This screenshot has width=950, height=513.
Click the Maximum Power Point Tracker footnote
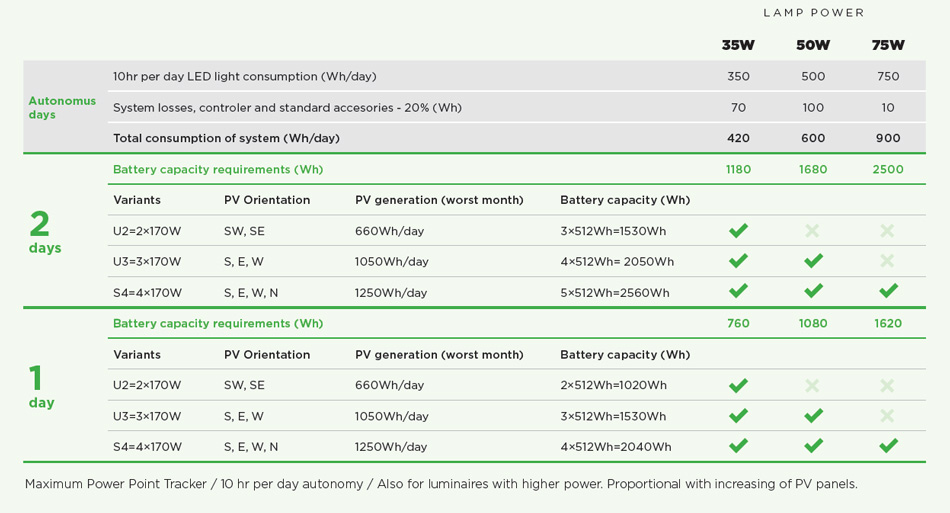point(441,484)
